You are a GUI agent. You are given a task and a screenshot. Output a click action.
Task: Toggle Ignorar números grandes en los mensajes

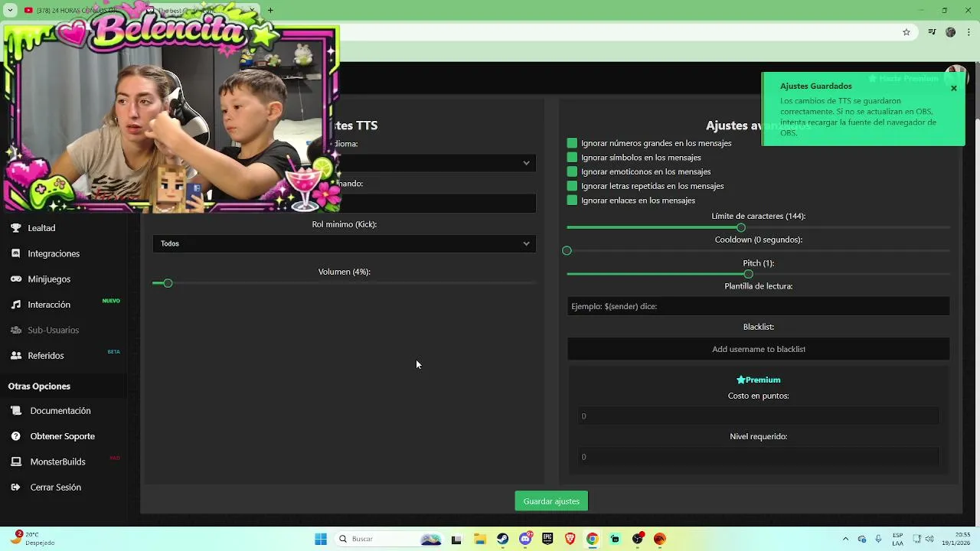572,143
